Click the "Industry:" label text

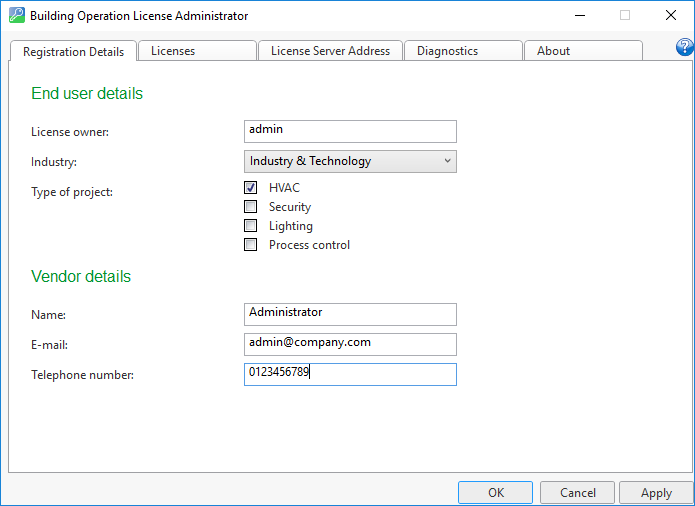[x=54, y=162]
